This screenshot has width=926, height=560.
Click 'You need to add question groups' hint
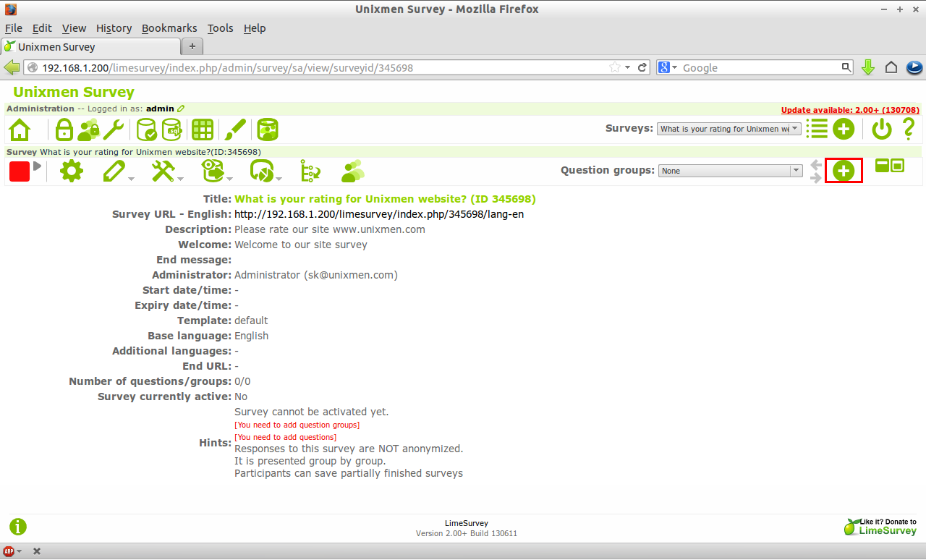click(x=297, y=425)
